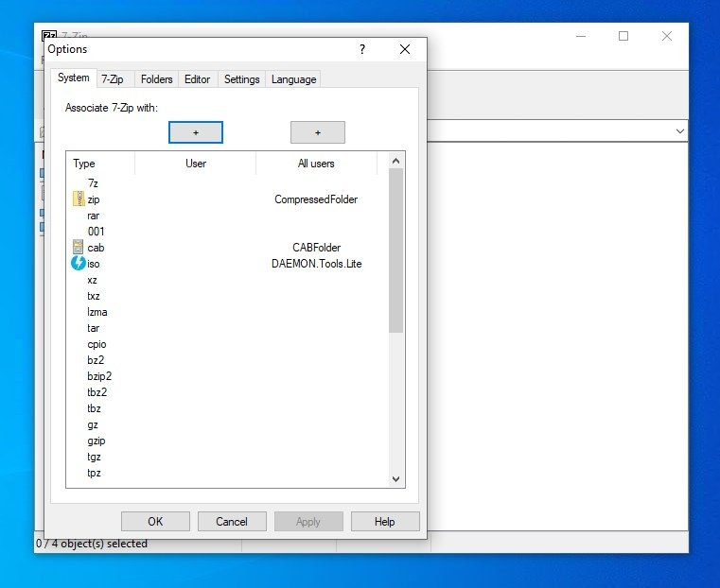Select the tbz2 file type row
The image size is (720, 588).
227,392
